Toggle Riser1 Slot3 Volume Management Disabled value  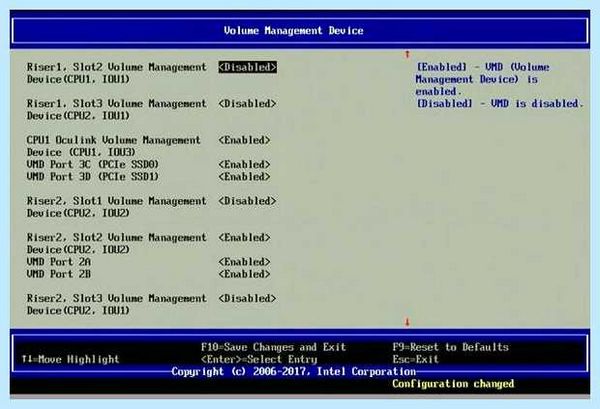(248, 104)
